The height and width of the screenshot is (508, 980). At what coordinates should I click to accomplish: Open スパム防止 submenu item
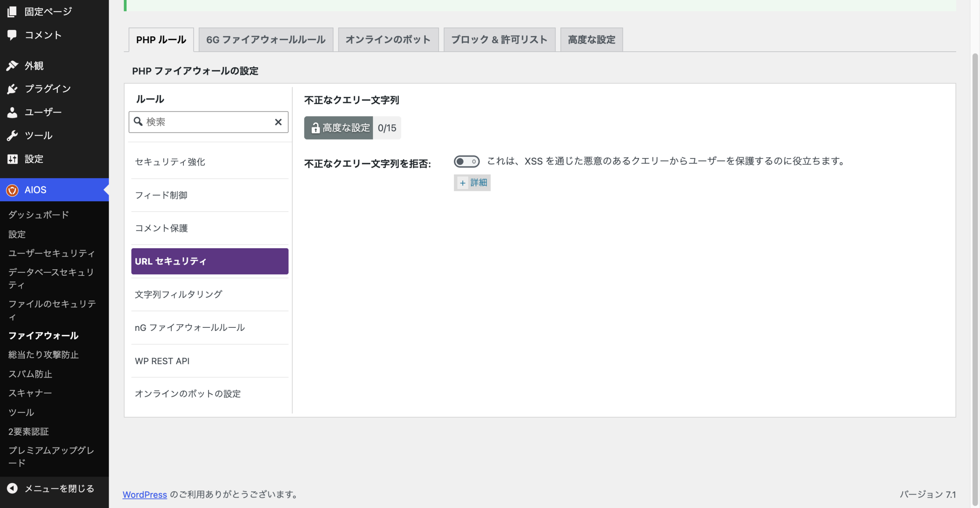pyautogui.click(x=30, y=374)
